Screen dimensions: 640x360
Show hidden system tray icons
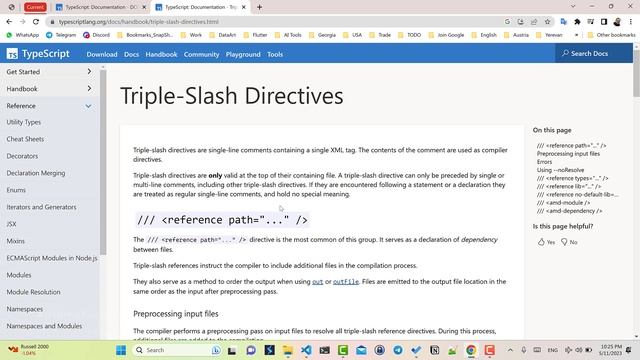[510, 350]
